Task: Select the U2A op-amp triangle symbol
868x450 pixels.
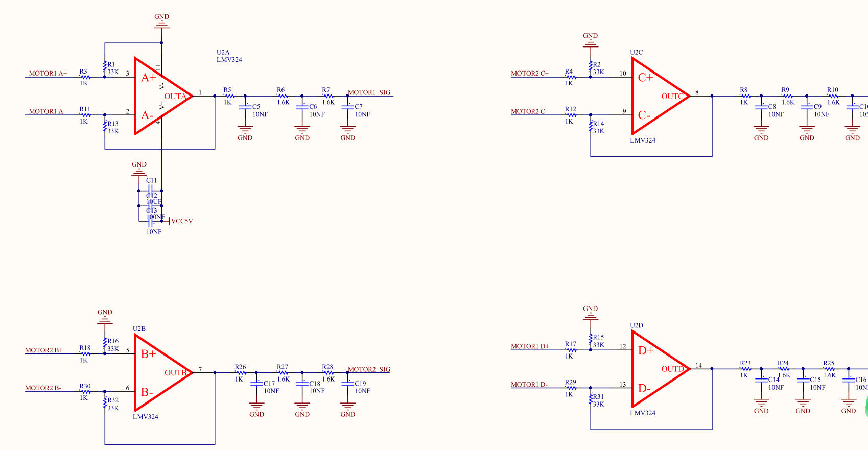Action: coord(162,96)
